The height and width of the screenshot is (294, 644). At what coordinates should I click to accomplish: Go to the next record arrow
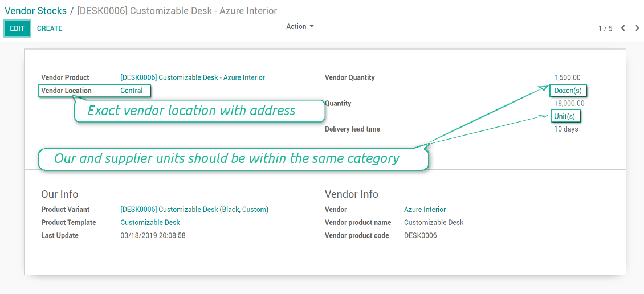pyautogui.click(x=637, y=28)
